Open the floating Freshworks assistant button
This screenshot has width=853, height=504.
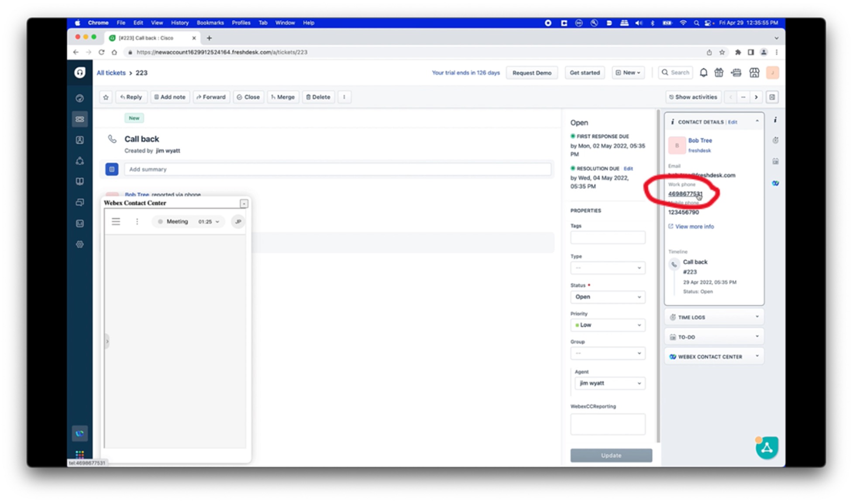click(x=767, y=448)
